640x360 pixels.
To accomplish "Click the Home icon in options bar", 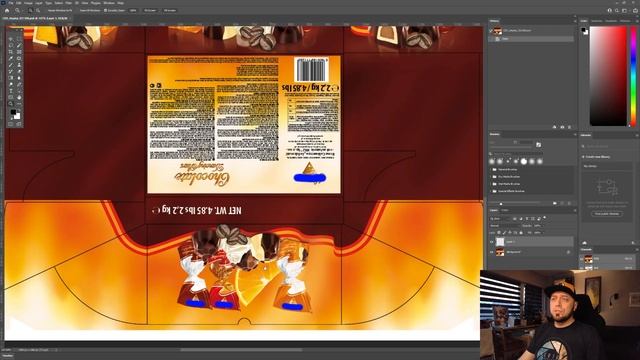I will click(7, 10).
